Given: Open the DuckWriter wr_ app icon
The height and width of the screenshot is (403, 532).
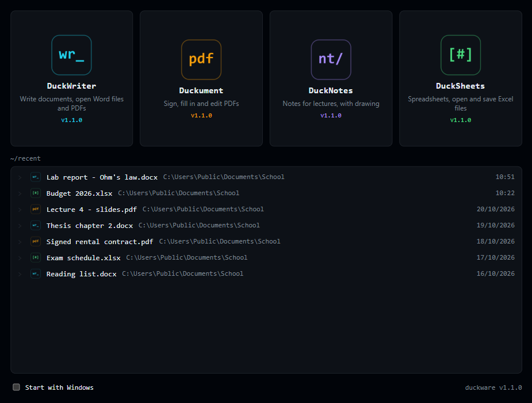Looking at the screenshot, I should click(71, 55).
